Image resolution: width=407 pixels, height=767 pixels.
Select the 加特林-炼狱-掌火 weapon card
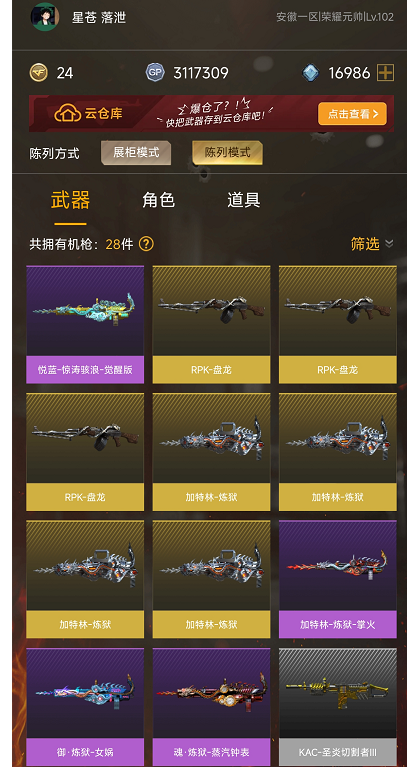click(x=338, y=579)
